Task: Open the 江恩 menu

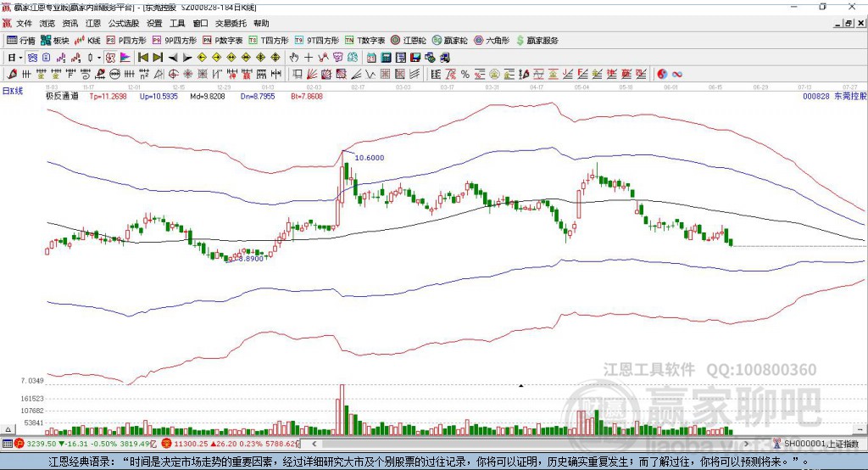Action: pyautogui.click(x=93, y=23)
